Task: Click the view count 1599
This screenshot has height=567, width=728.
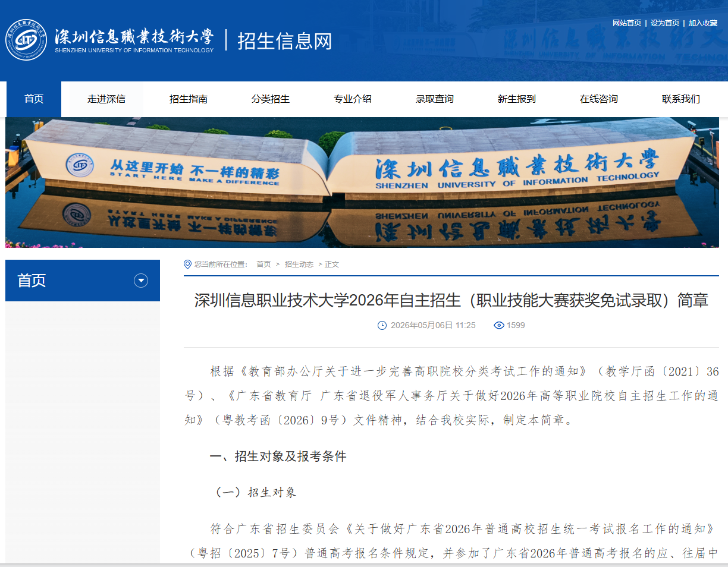Action: point(516,325)
